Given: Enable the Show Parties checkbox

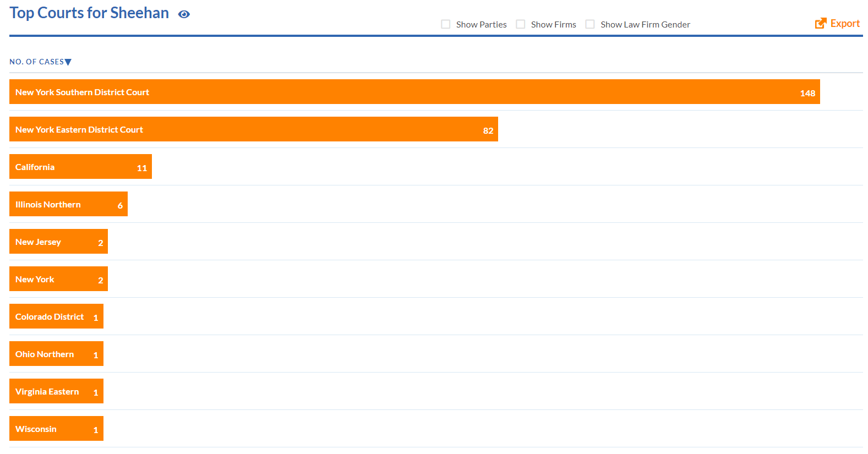Looking at the screenshot, I should click(446, 24).
